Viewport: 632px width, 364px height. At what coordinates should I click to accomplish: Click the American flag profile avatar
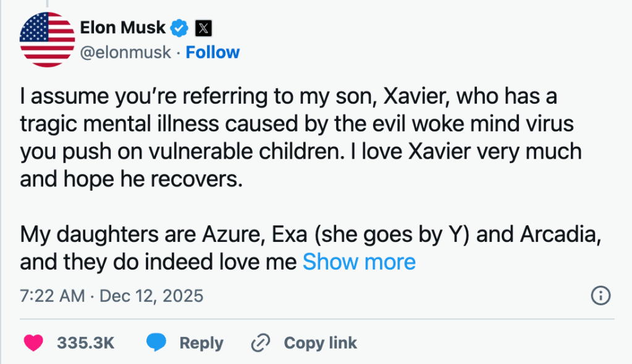point(47,39)
